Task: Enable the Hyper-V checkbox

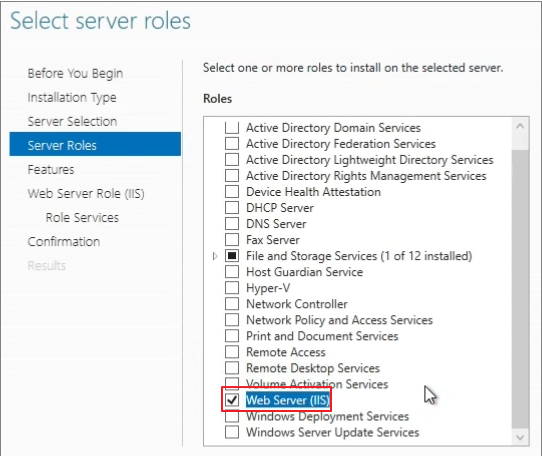Action: (232, 288)
